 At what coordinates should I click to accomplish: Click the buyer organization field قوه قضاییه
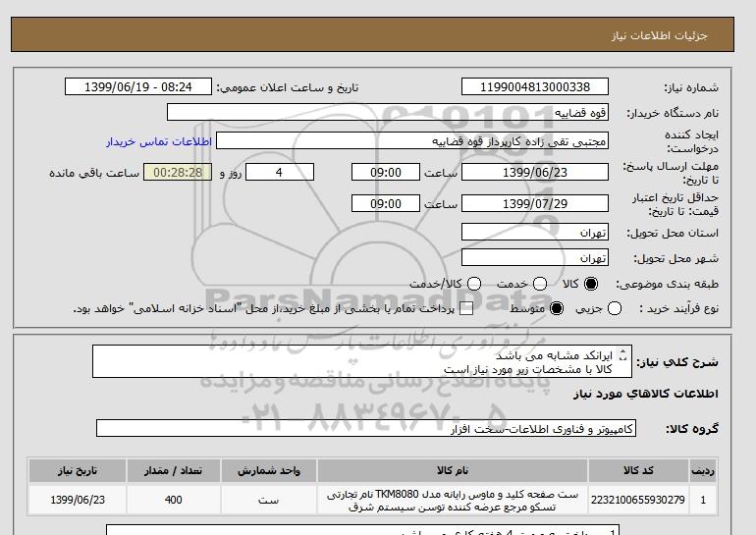(388, 112)
